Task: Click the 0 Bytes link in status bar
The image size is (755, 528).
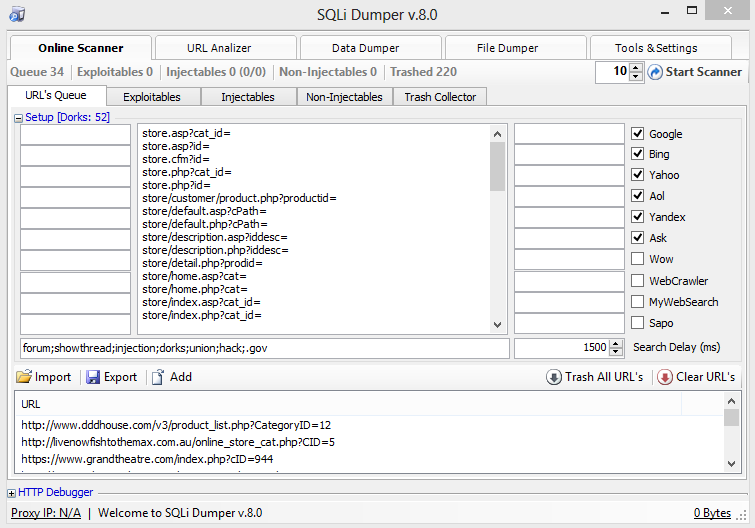Action: tap(712, 513)
